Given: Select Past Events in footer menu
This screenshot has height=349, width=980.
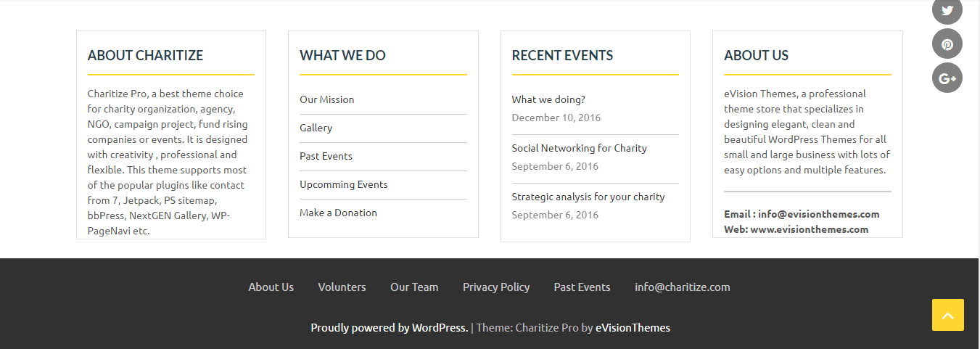Looking at the screenshot, I should point(582,287).
